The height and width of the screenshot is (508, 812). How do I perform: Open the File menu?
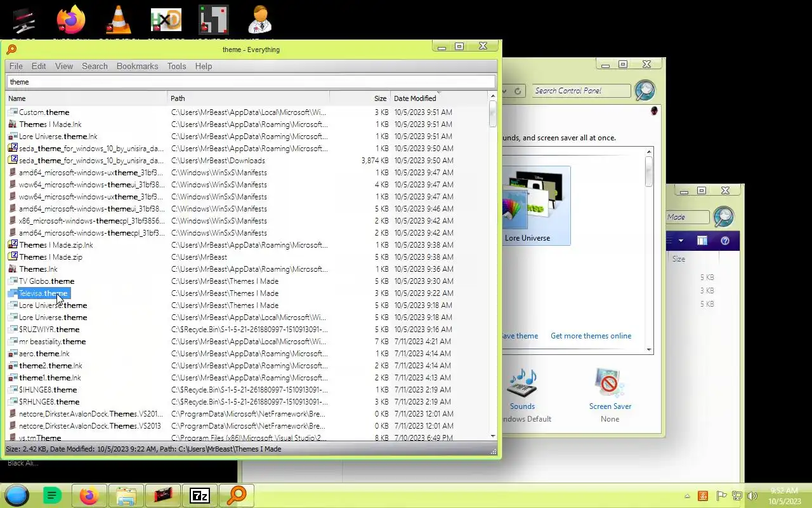pos(16,66)
